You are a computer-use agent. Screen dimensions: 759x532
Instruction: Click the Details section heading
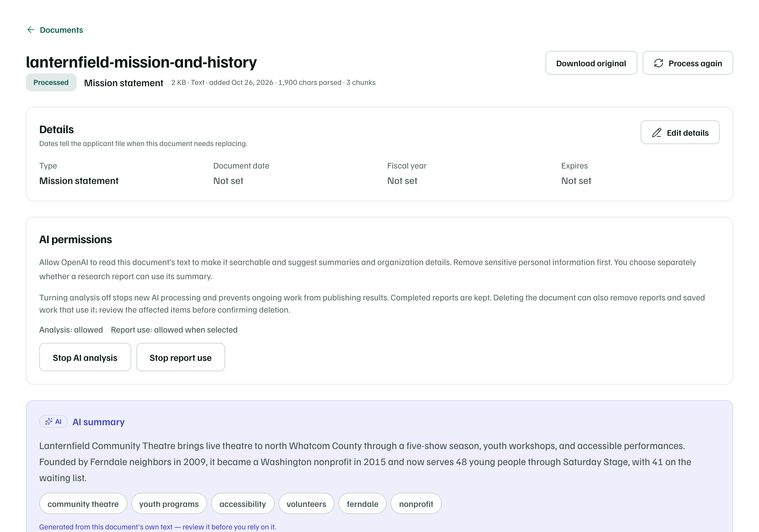tap(57, 129)
